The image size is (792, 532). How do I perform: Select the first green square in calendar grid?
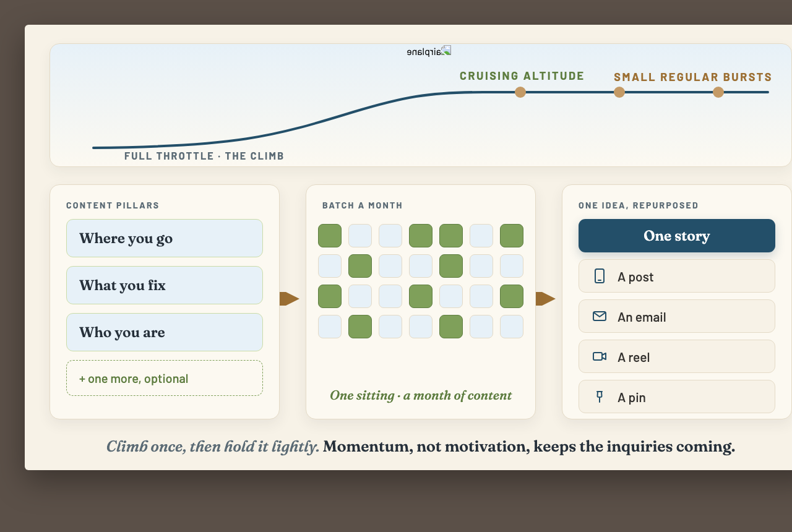pos(330,236)
